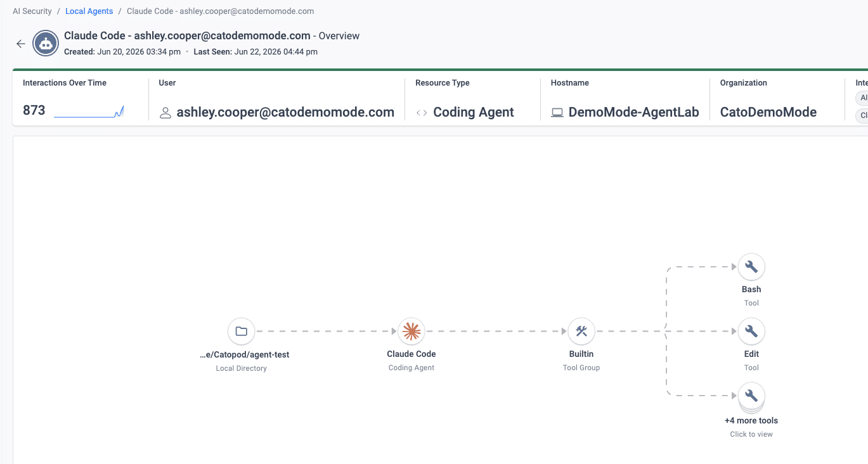Click the Claude Code breadcrumb text
868x464 pixels.
220,11
